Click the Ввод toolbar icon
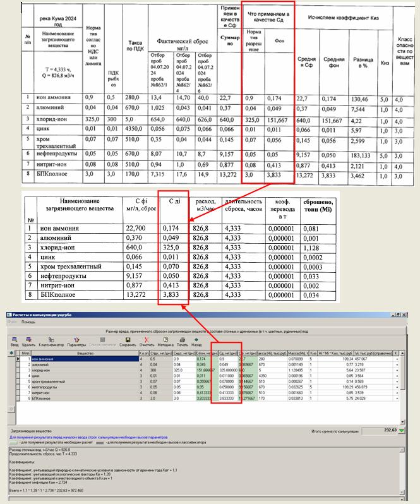Screen dimensions: 420x504 pyautogui.click(x=15, y=342)
